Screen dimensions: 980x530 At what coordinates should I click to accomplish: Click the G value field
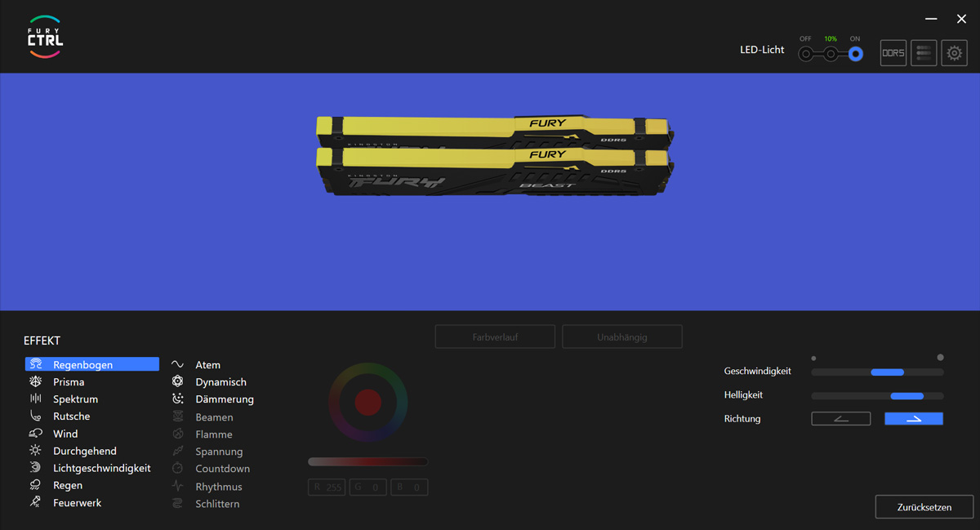[368, 488]
